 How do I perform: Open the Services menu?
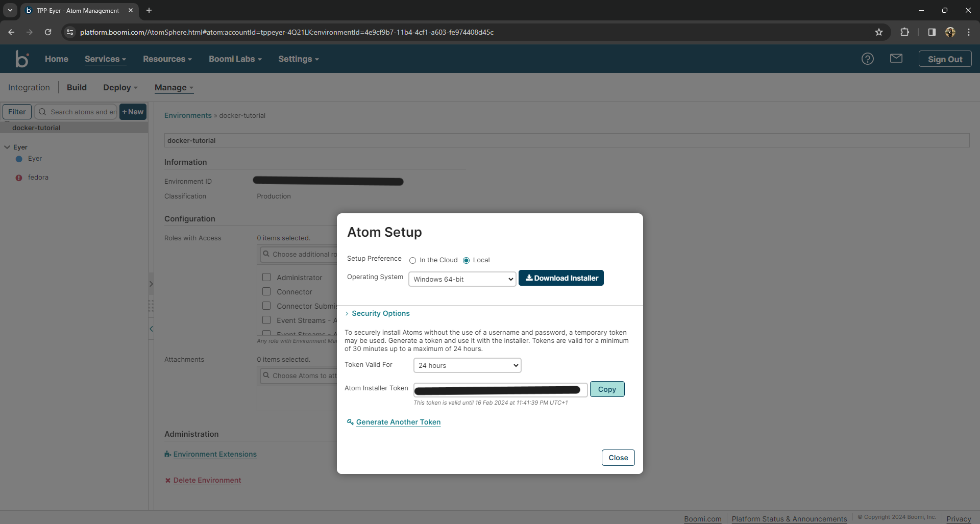[105, 59]
